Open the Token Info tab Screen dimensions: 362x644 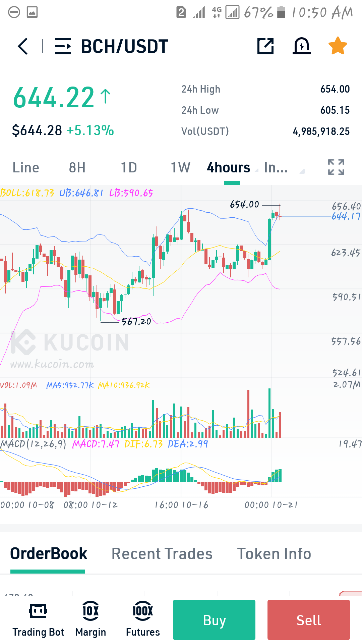point(274,554)
